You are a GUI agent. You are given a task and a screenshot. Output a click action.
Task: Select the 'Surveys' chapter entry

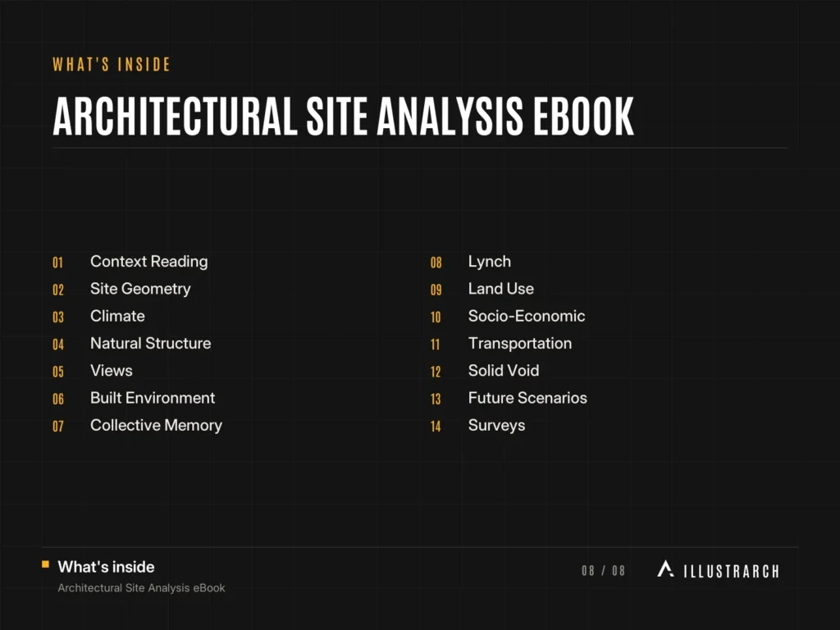pyautogui.click(x=496, y=426)
